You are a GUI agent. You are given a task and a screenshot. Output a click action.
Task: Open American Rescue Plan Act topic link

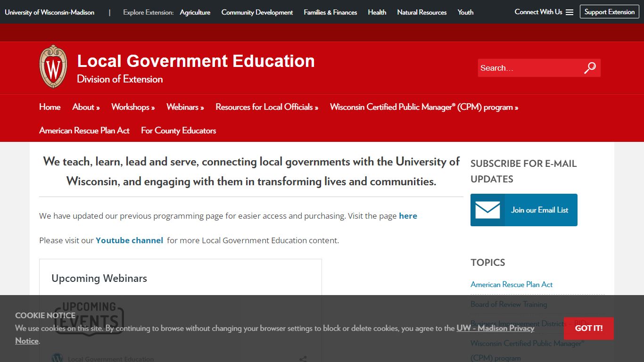pyautogui.click(x=512, y=284)
